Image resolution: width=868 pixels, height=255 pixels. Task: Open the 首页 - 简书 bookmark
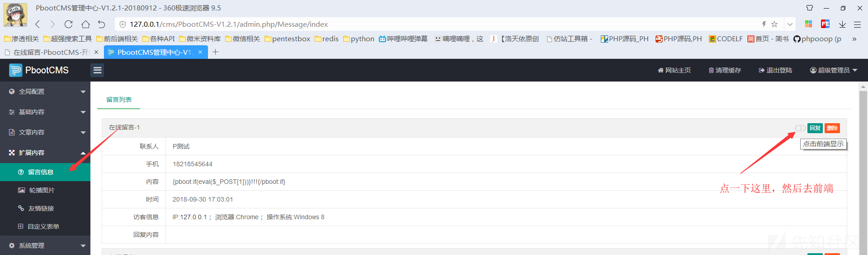coord(768,39)
